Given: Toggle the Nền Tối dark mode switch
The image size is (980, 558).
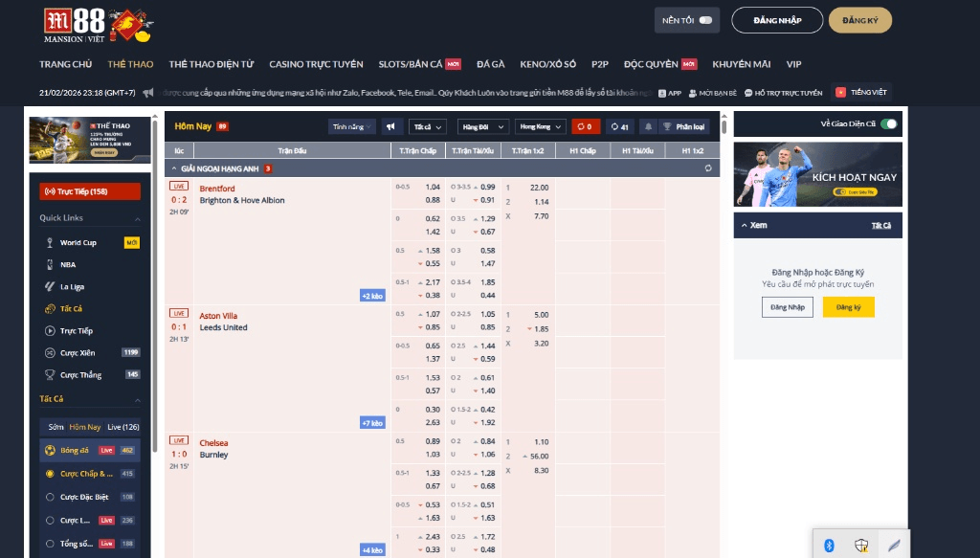Looking at the screenshot, I should pos(705,20).
